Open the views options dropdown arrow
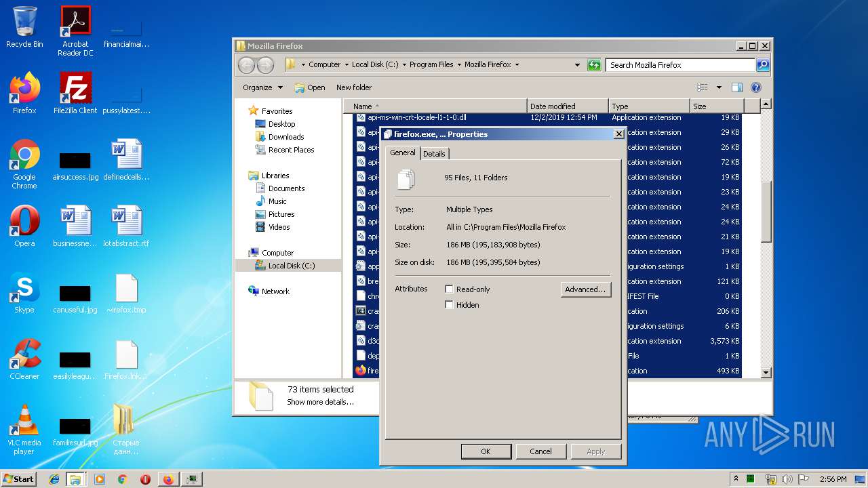The width and height of the screenshot is (868, 488). [719, 87]
